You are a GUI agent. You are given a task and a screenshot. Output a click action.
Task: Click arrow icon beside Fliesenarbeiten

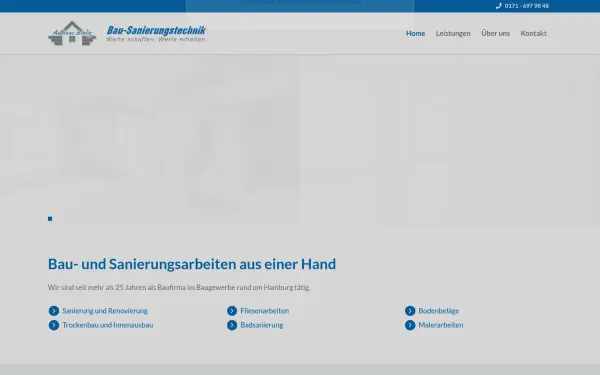(232, 311)
